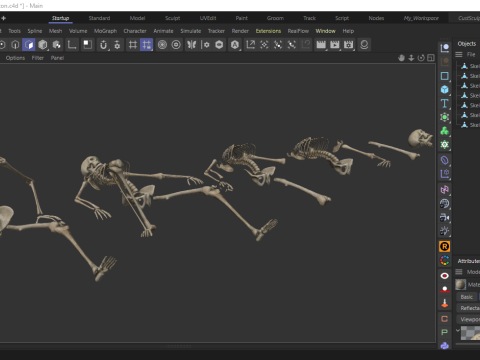Open the purple deformer icon in palette

[445, 160]
